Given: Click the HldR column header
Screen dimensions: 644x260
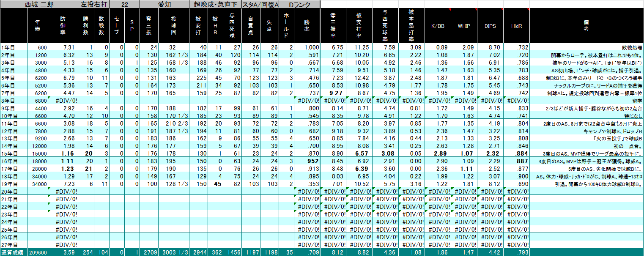Looking at the screenshot, I should click(x=517, y=26).
